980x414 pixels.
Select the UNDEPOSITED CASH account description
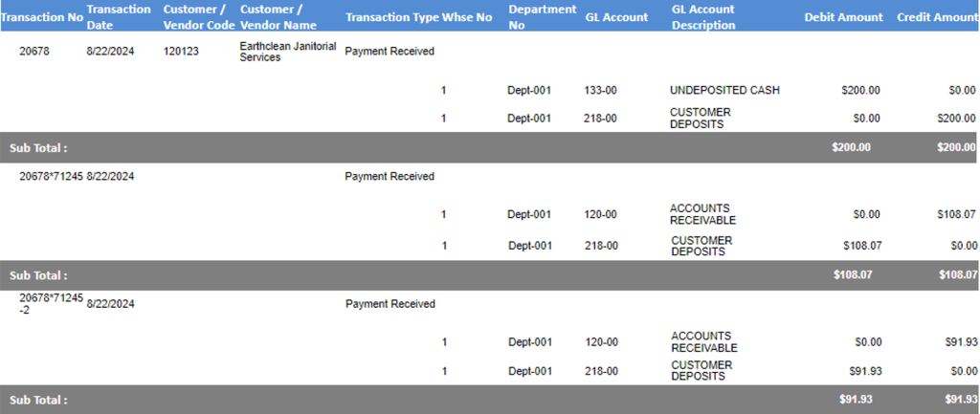tap(724, 90)
